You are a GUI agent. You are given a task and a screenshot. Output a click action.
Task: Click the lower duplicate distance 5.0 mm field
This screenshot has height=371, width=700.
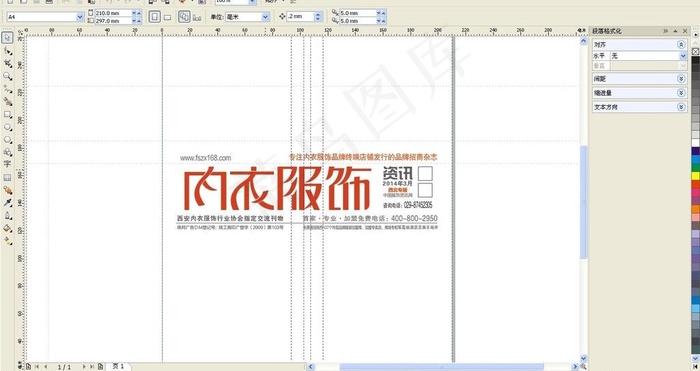coord(357,21)
